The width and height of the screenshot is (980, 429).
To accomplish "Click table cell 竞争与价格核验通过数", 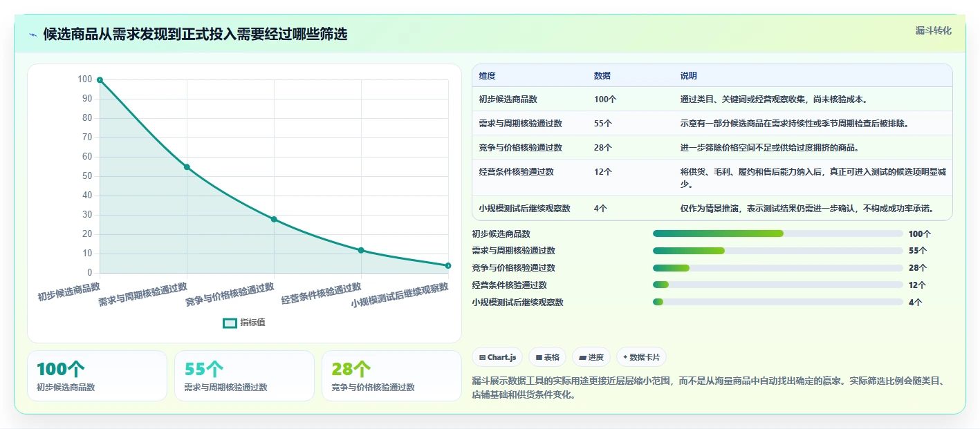I will pos(520,148).
